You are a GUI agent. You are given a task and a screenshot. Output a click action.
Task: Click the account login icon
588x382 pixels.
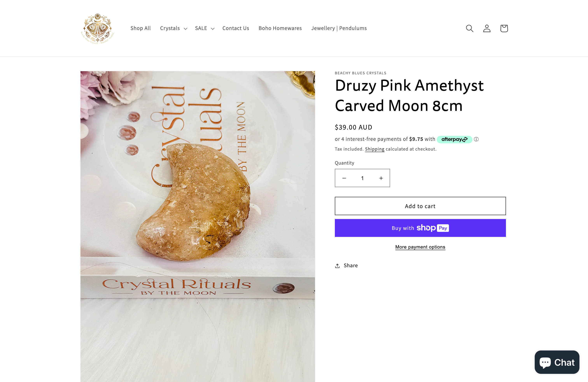click(486, 28)
